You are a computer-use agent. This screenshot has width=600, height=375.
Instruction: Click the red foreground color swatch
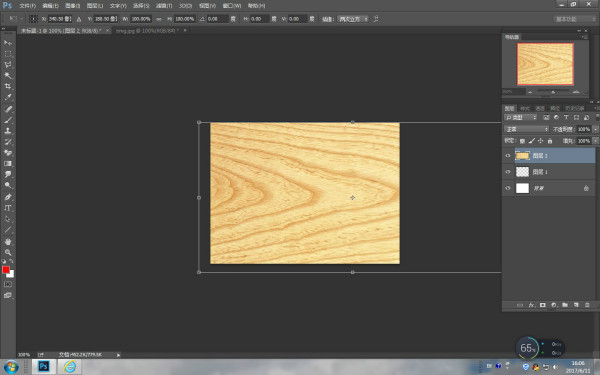(6, 270)
